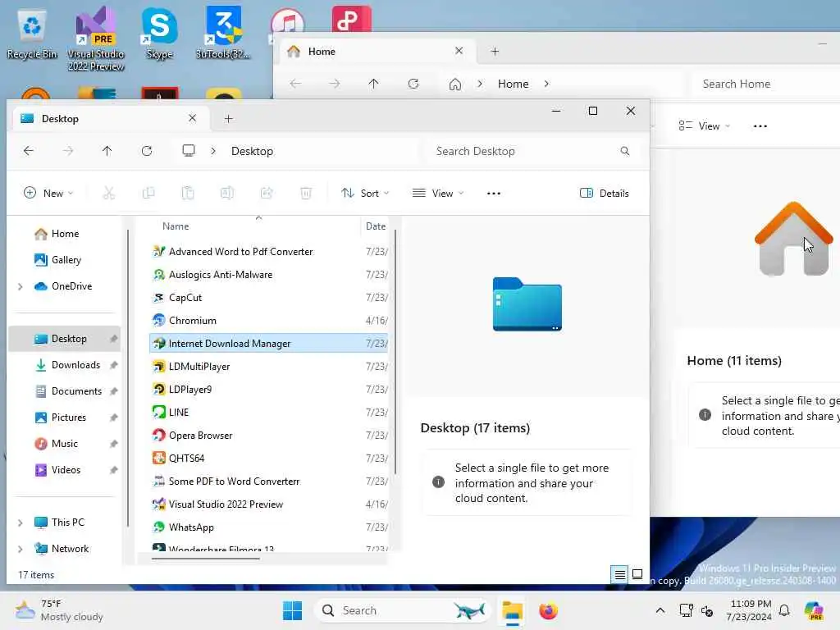Toggle the Details pane button
The width and height of the screenshot is (840, 630).
[605, 194]
